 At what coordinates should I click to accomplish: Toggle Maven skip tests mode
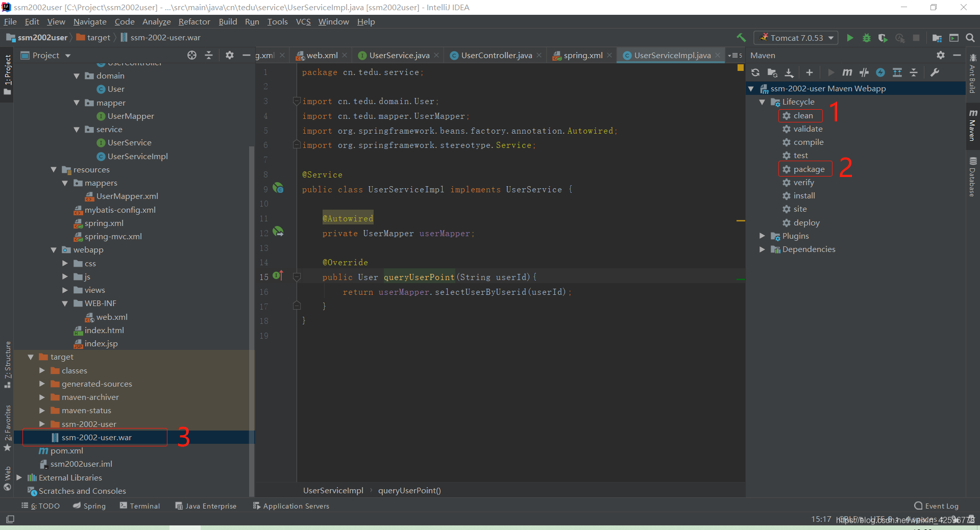tap(880, 72)
